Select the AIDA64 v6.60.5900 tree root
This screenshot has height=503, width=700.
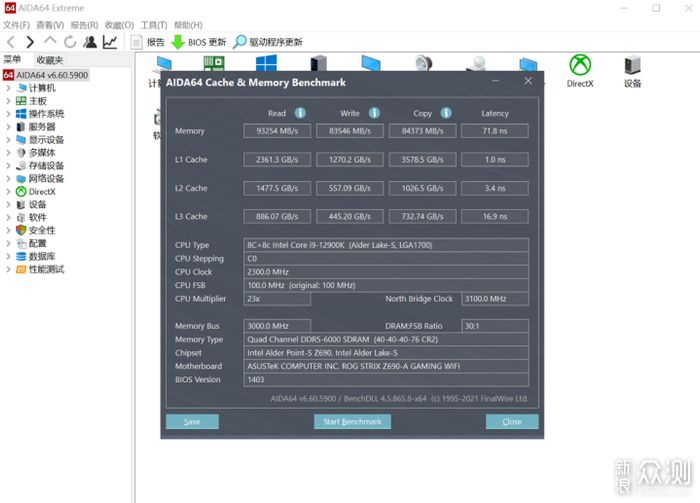pos(46,75)
